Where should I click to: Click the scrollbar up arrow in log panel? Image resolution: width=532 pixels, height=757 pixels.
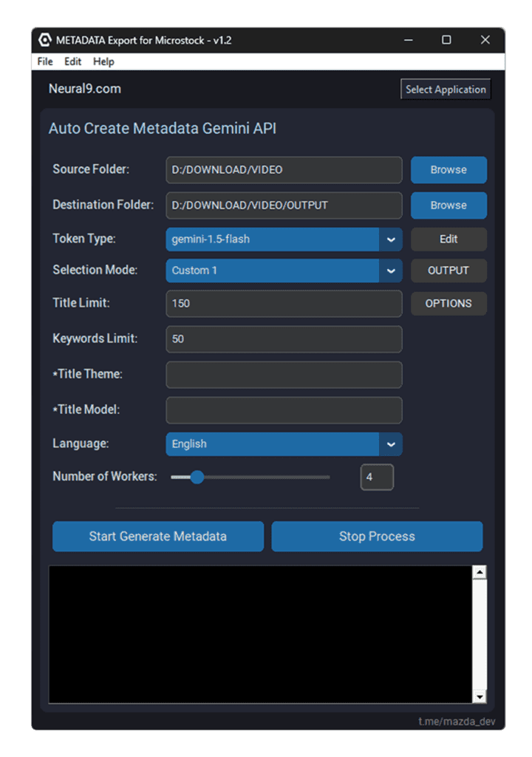click(x=479, y=573)
